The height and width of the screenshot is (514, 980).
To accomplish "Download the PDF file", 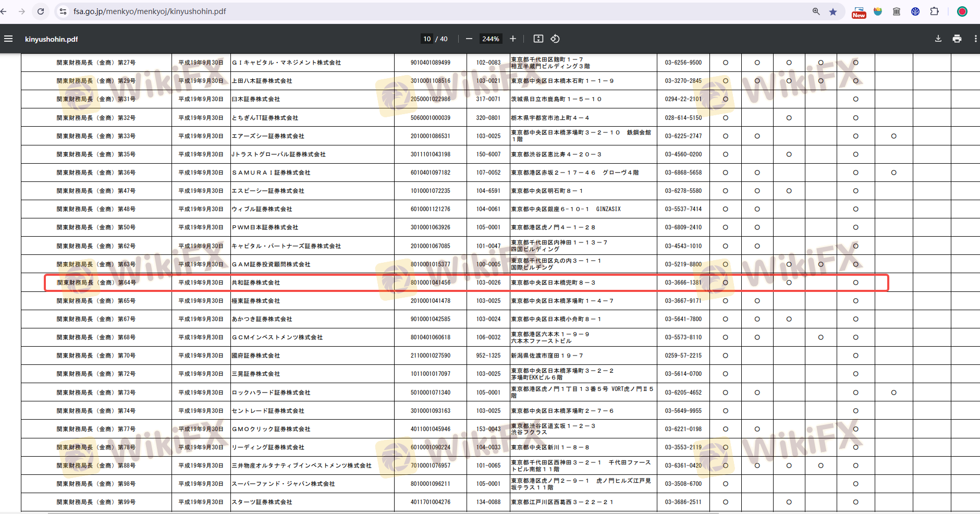I will click(938, 39).
